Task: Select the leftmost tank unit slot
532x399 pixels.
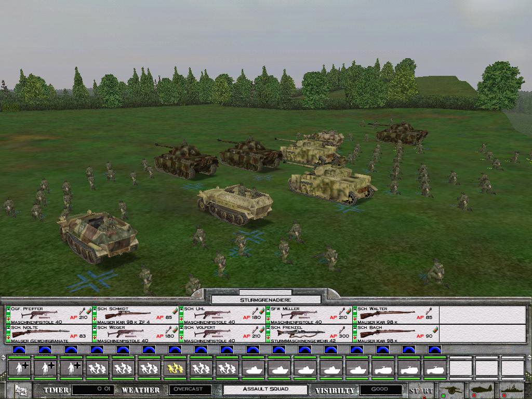Action: click(x=253, y=368)
